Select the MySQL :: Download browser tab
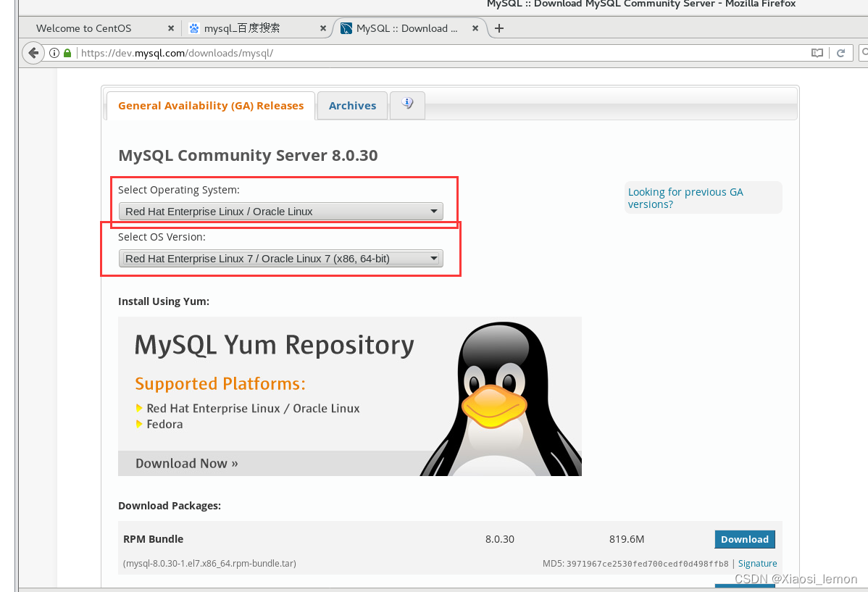868x592 pixels. point(409,28)
